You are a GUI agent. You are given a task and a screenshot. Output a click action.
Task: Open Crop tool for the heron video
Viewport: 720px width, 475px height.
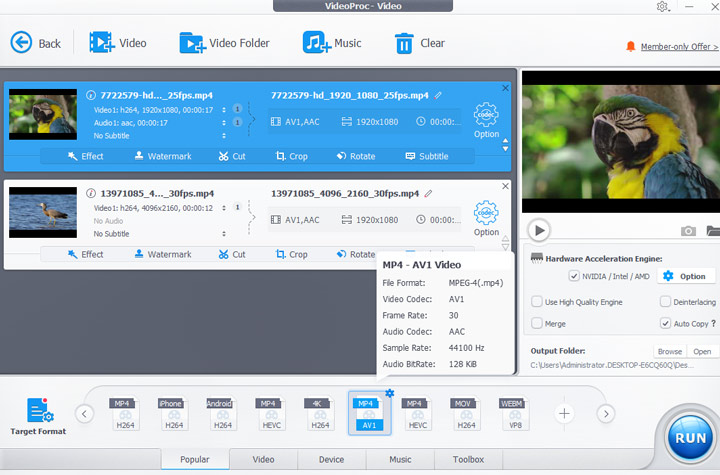(292, 254)
